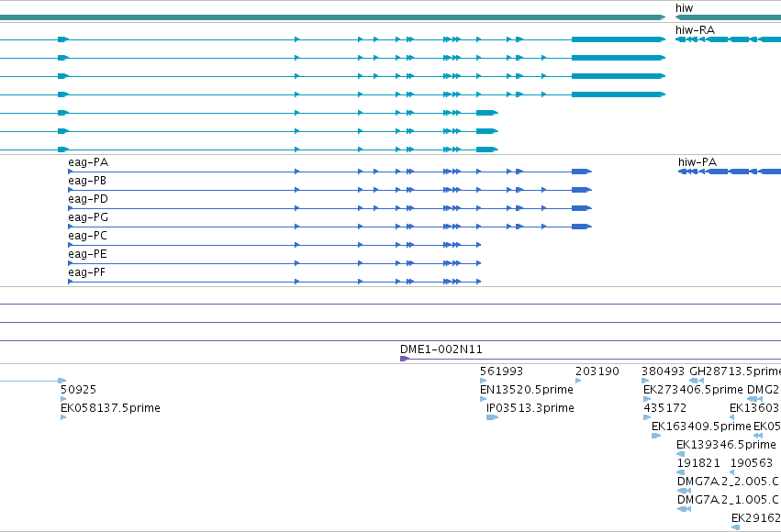Select the eag-PE protein label
Screen dimensions: 781x532
tap(88, 254)
